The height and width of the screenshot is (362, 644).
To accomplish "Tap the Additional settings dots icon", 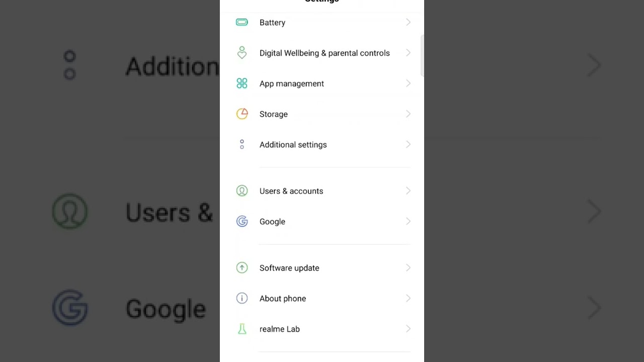I will [x=242, y=145].
